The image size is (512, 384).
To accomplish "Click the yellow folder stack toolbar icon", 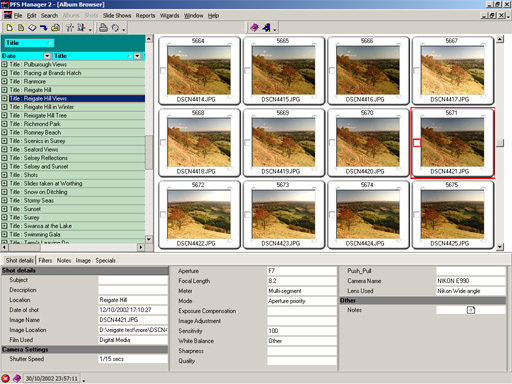I will tap(56, 28).
